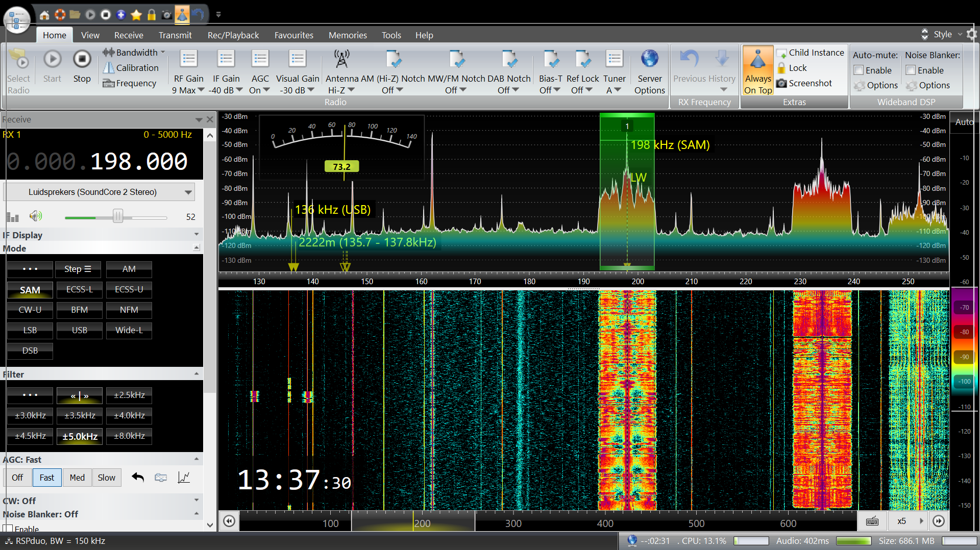This screenshot has width=980, height=550.
Task: Enable the Wideband Noise Blanker checkbox
Action: point(911,70)
